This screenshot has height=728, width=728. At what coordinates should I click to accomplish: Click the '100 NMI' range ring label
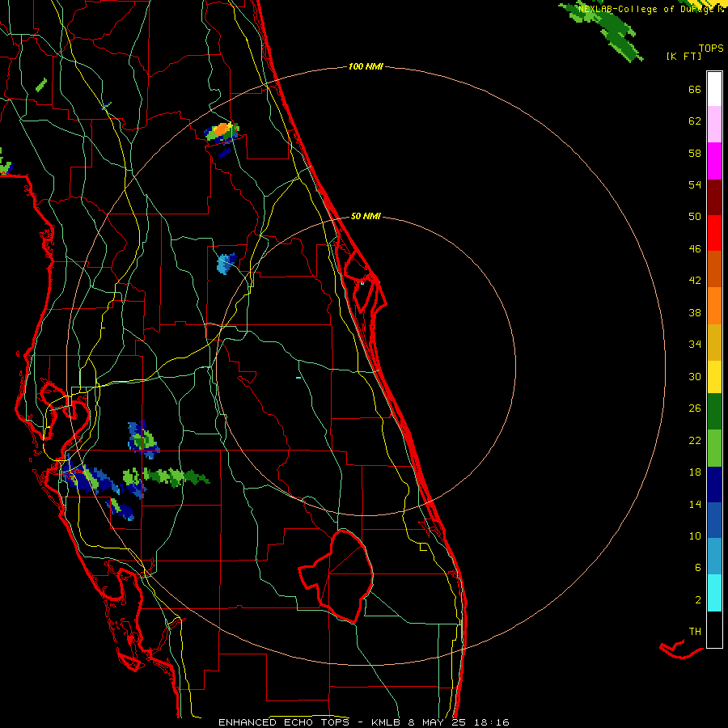pos(366,67)
